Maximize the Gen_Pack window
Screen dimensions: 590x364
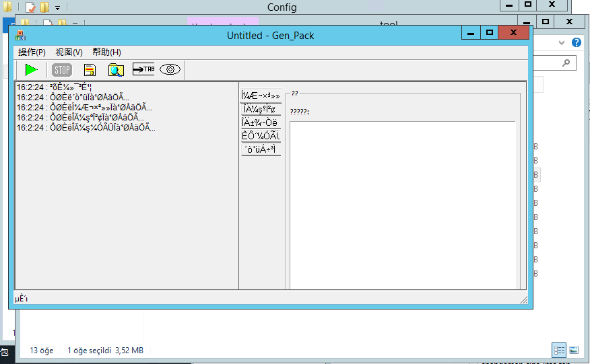point(489,33)
